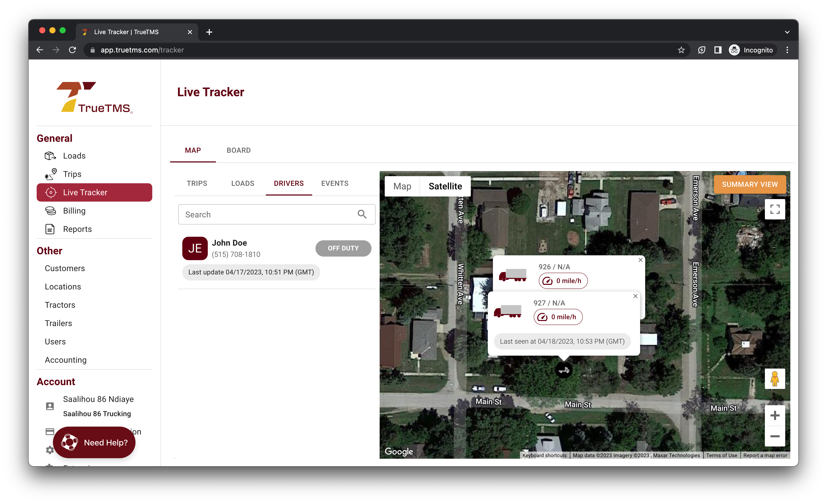Click the search magnifier icon
827x504 pixels.
pyautogui.click(x=362, y=214)
